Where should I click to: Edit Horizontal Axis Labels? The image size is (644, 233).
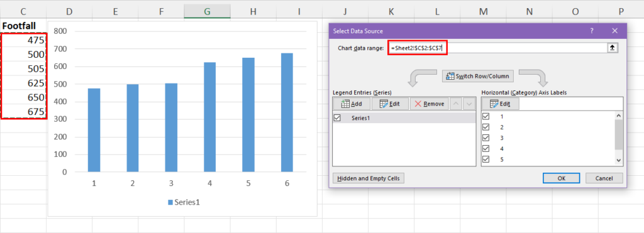(x=500, y=104)
